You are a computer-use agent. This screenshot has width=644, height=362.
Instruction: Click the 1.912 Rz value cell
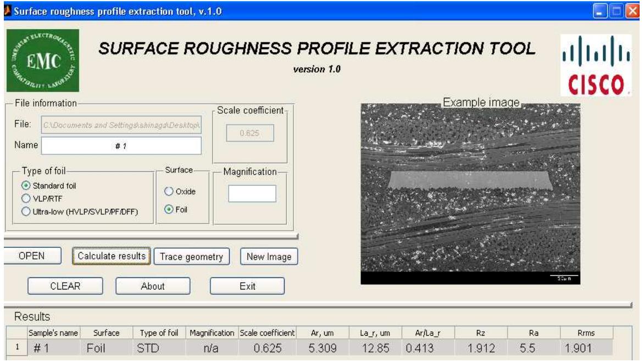pos(481,348)
